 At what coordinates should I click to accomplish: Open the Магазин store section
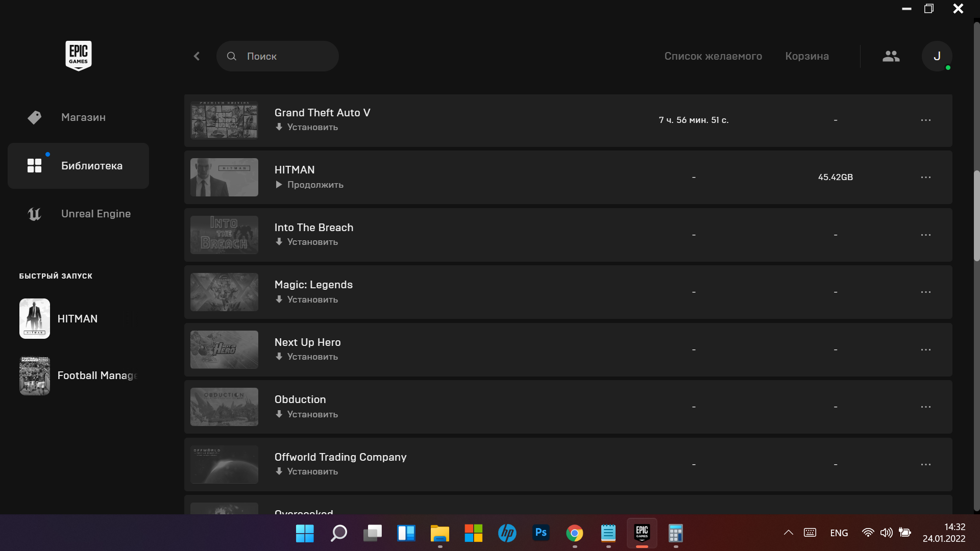(x=83, y=117)
